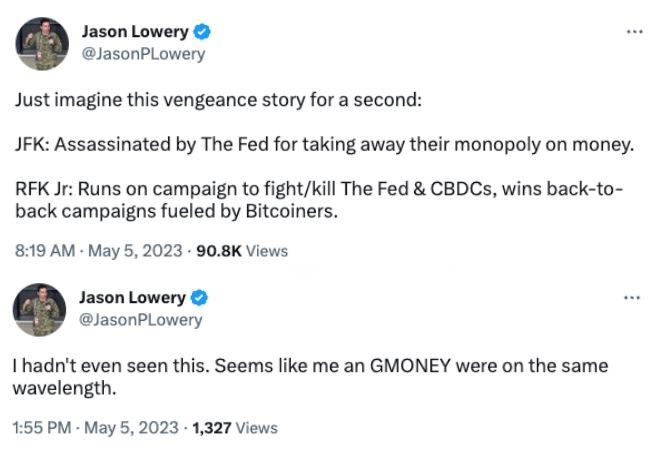View the 90.8K Views count
The image size is (663, 450).
242,251
